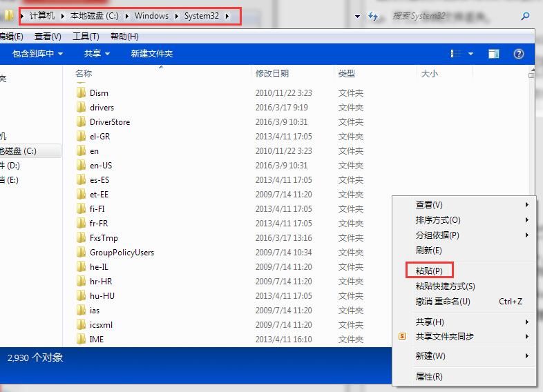
Task: Toggle the preview pane icon
Action: (493, 54)
